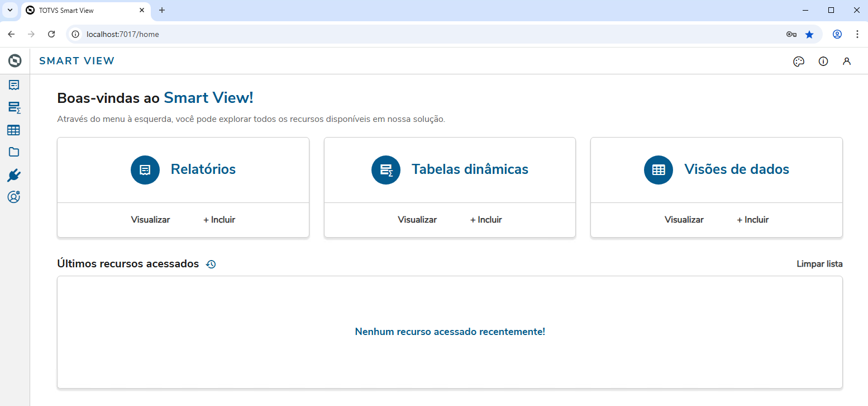Open Tabelas dinâmicas sidebar icon

click(x=14, y=107)
